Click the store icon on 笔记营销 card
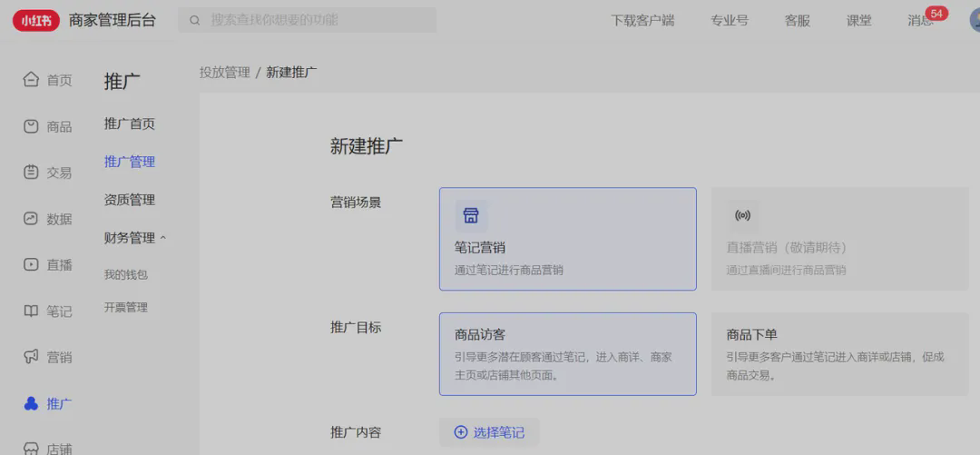The image size is (980, 455). (x=471, y=216)
